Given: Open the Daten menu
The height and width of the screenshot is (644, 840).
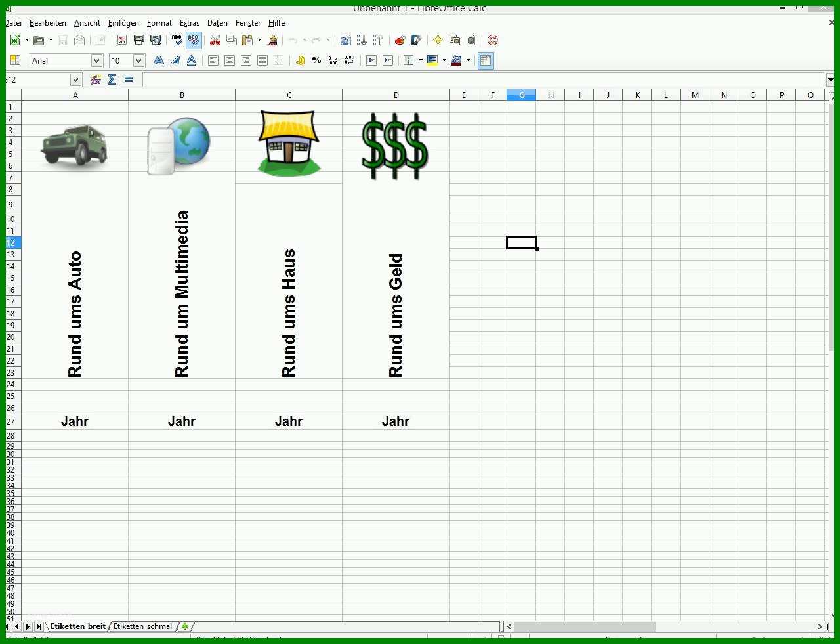Looking at the screenshot, I should (217, 23).
